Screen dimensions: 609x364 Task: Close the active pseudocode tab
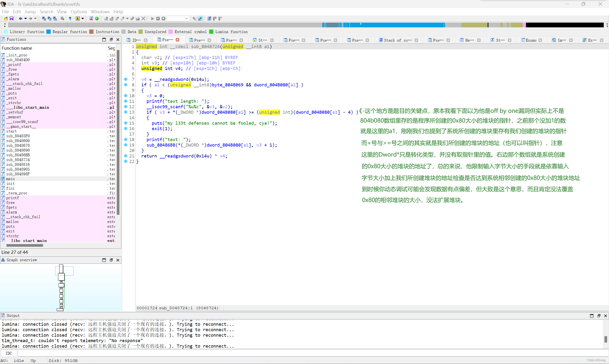point(177,40)
